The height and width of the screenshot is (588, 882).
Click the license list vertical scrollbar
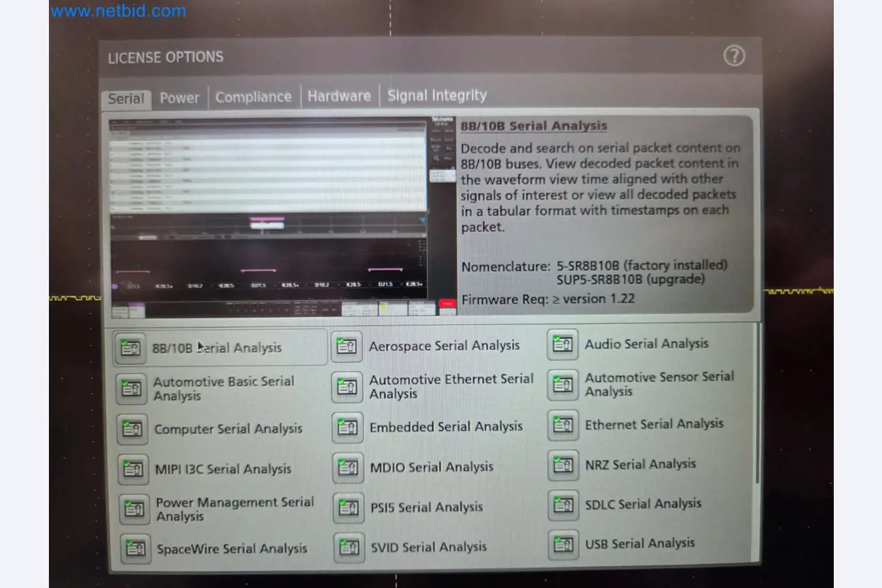point(757,406)
